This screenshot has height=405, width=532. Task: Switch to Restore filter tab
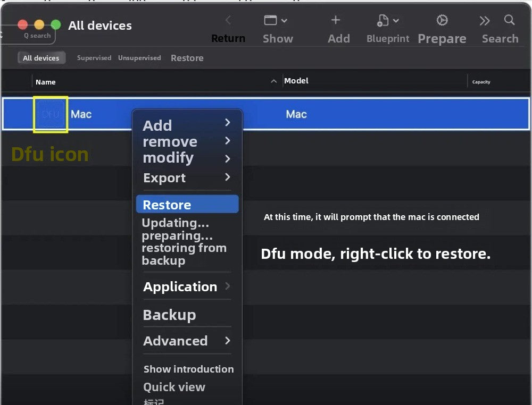click(187, 58)
